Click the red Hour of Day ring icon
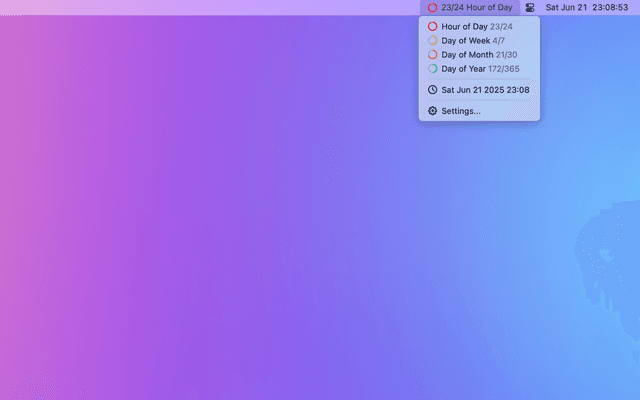640x400 pixels. coord(433,26)
